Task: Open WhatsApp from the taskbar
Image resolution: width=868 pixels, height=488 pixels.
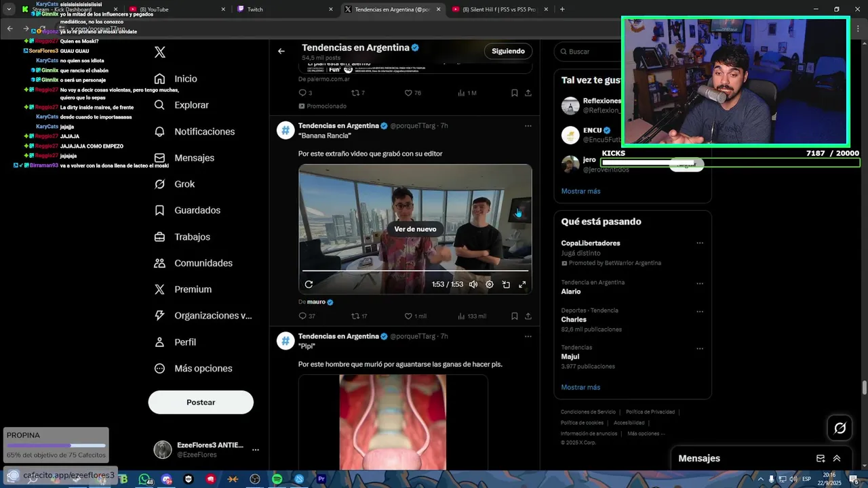Action: click(x=145, y=479)
